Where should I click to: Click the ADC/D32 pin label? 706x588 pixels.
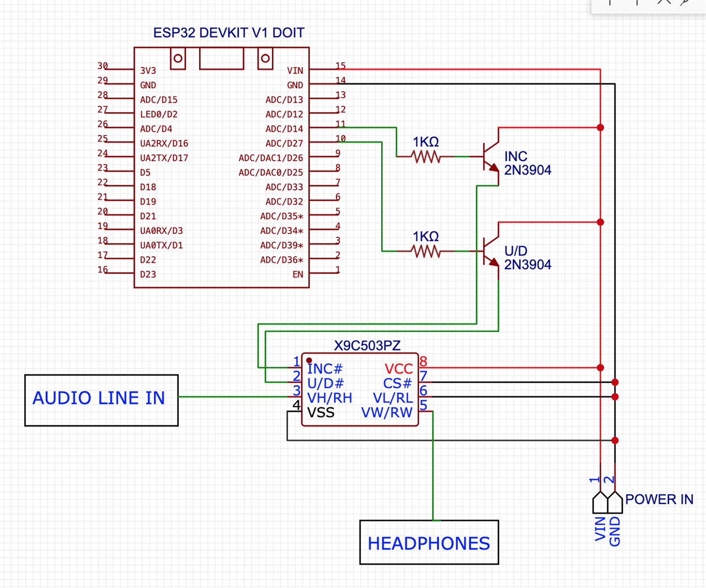[x=284, y=201]
